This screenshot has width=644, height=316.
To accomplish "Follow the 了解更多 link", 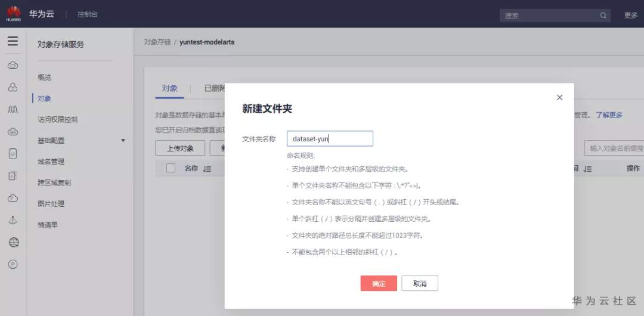I will 609,115.
